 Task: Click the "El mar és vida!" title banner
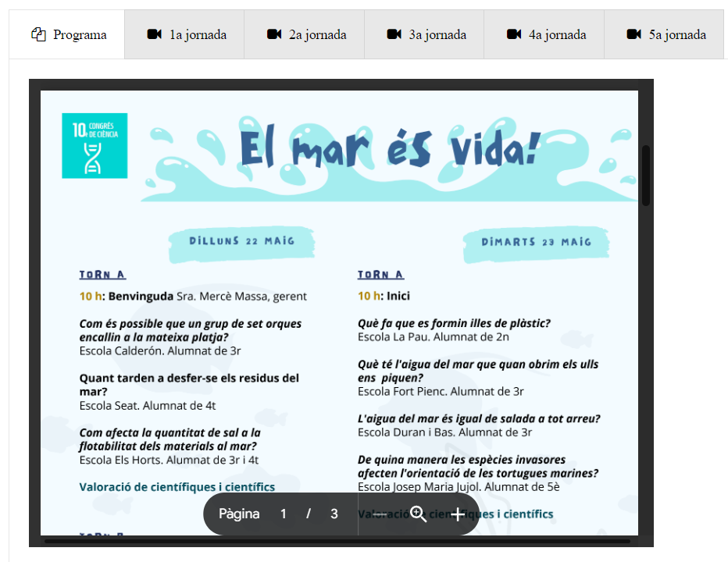pyautogui.click(x=388, y=150)
